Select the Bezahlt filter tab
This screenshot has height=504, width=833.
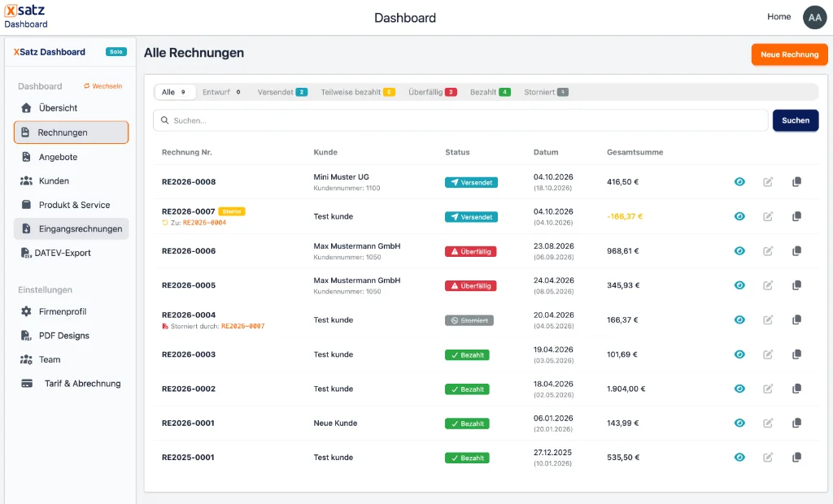490,92
